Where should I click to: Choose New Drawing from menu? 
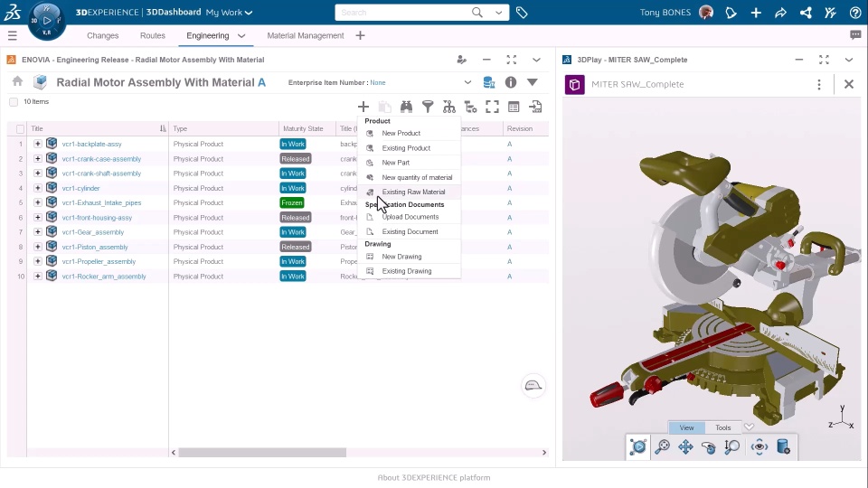click(409, 257)
